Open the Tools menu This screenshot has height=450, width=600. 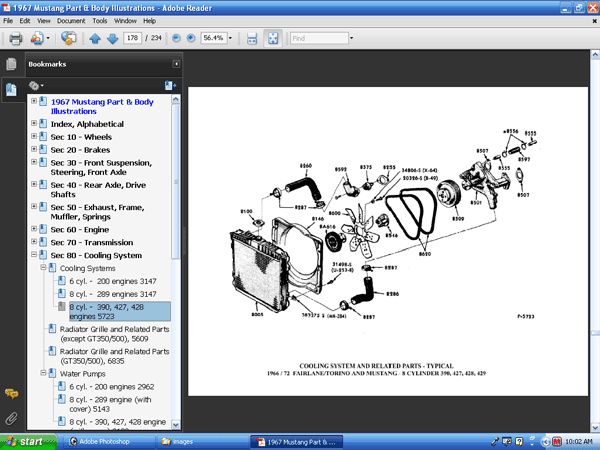point(99,21)
